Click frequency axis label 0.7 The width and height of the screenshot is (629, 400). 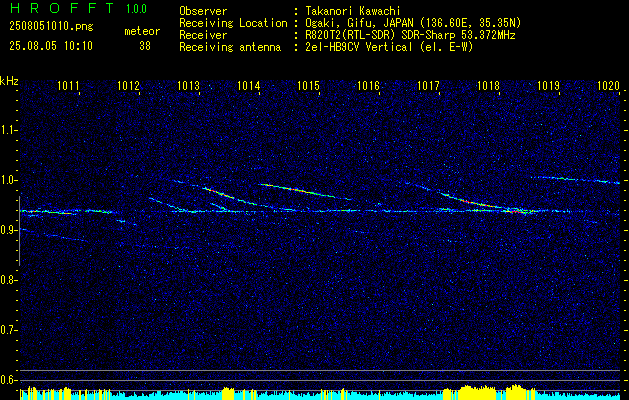[8, 330]
